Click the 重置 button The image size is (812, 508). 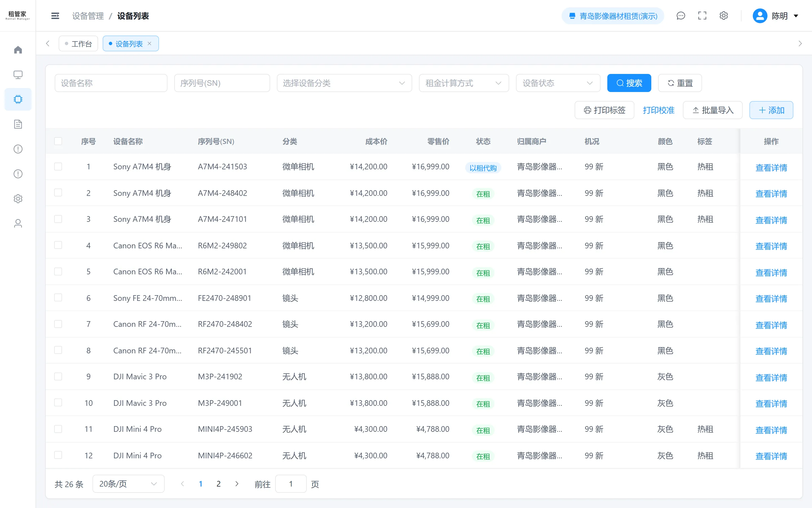pyautogui.click(x=680, y=83)
